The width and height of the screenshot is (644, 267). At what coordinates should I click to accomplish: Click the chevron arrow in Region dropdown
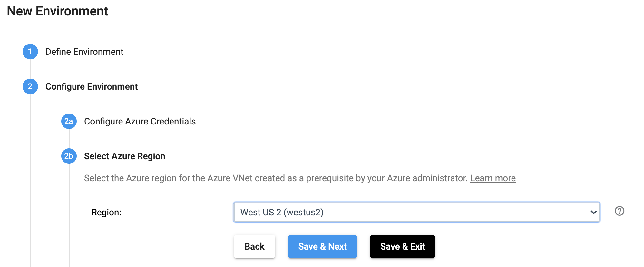(593, 212)
